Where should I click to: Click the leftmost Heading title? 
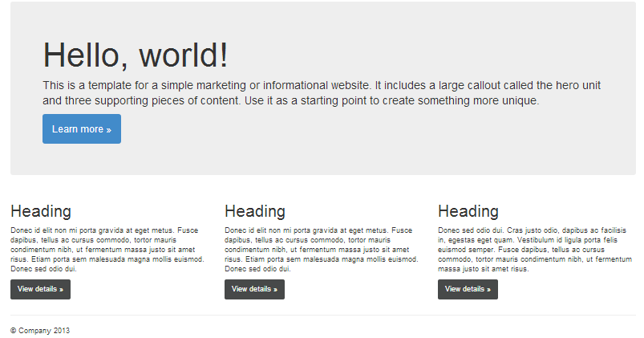[41, 211]
